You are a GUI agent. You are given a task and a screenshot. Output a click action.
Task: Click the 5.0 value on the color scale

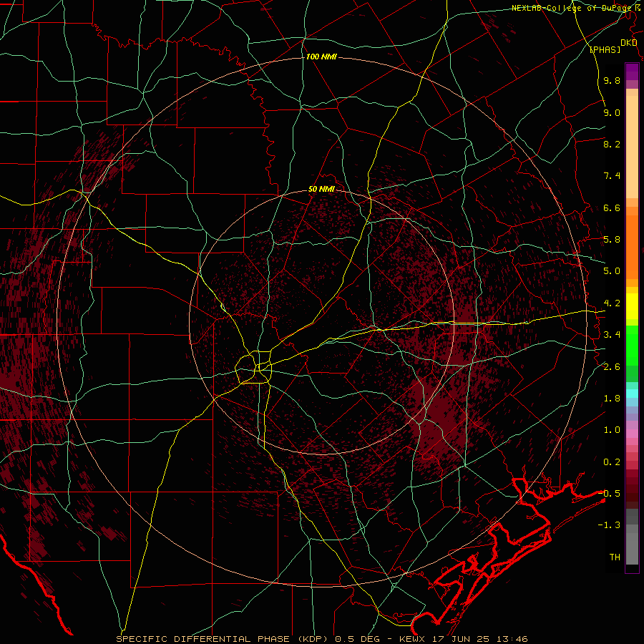612,271
